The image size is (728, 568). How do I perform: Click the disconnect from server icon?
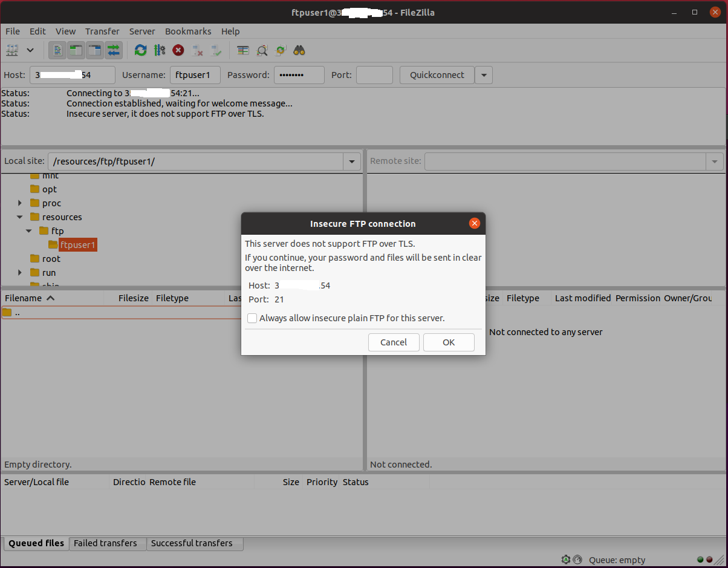(197, 50)
